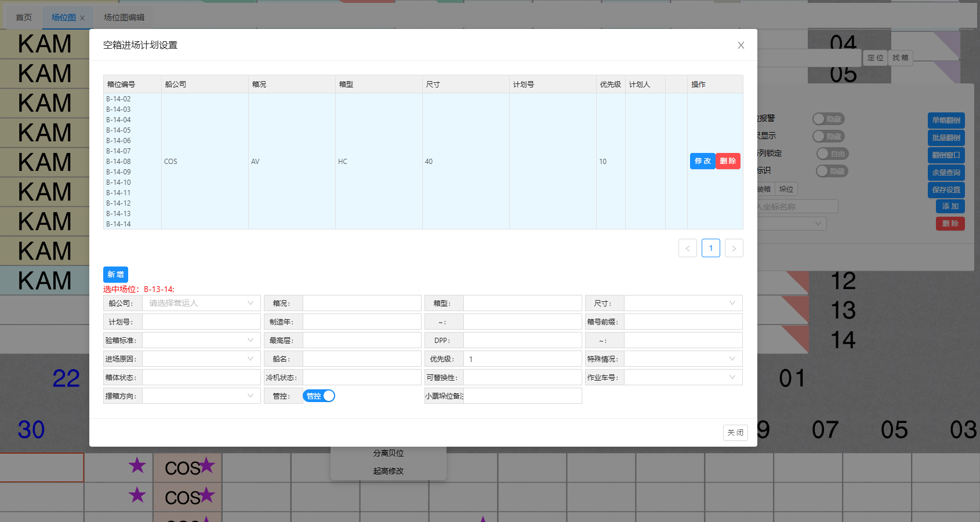The image size is (980, 522).
Task: Toggle the 管控 switch
Action: click(319, 396)
